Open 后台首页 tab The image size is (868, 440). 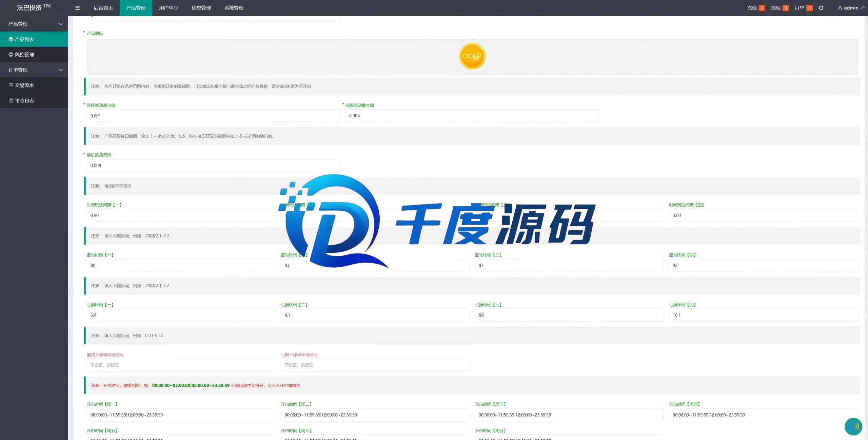point(103,8)
